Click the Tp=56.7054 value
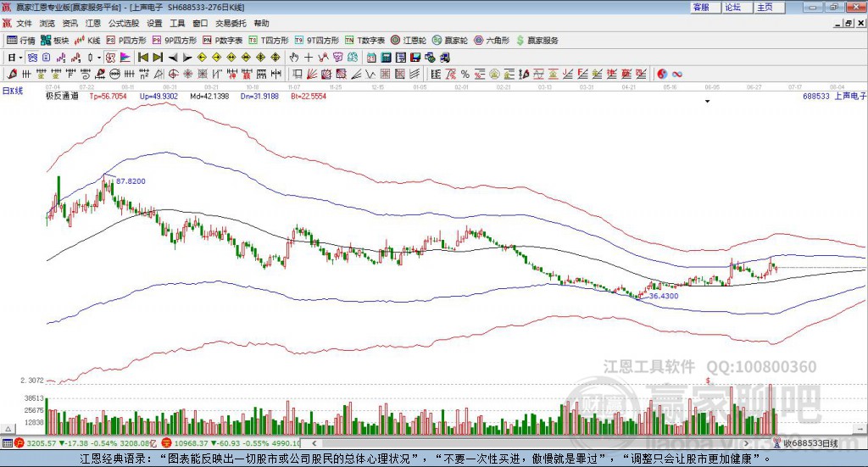The image size is (868, 467). click(108, 97)
